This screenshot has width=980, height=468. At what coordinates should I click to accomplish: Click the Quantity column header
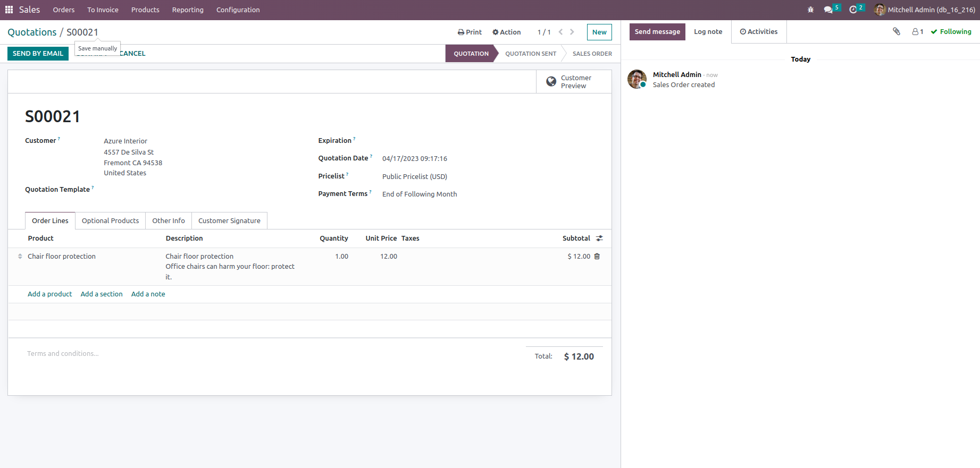point(334,239)
